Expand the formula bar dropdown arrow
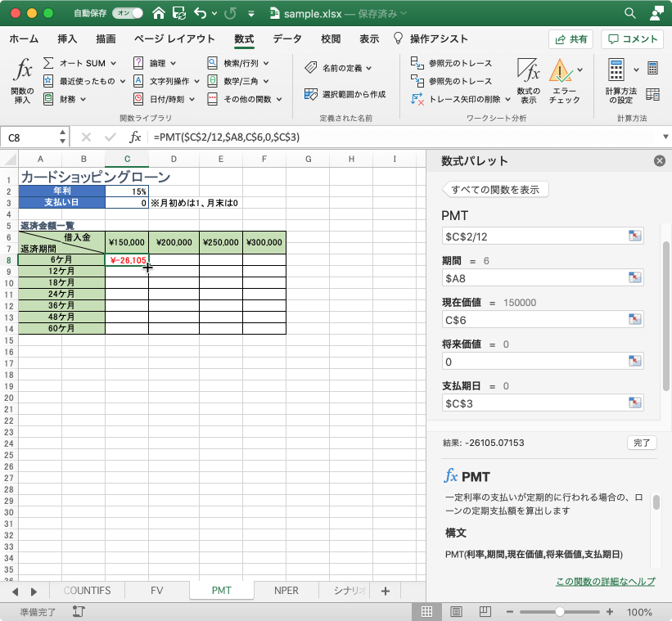The image size is (672, 621). [x=665, y=137]
